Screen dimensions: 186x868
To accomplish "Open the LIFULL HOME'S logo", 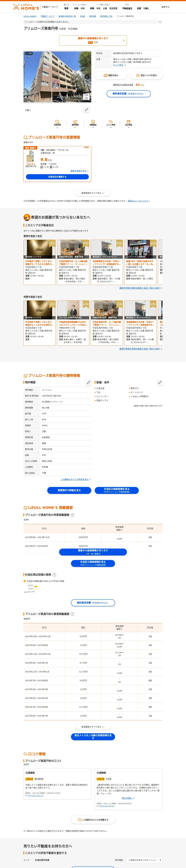I will point(26,7).
